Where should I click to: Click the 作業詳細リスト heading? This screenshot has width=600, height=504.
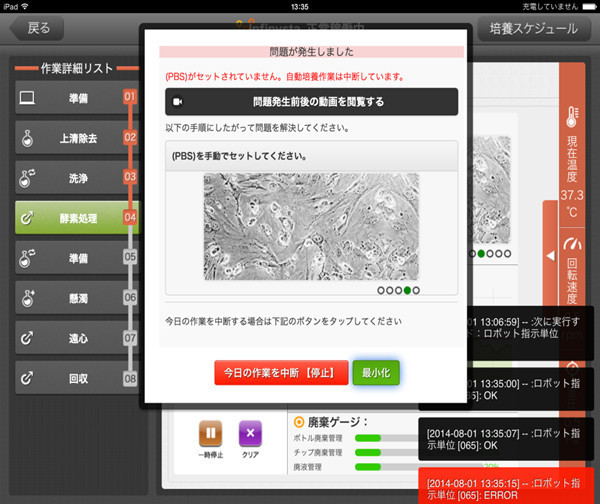click(x=77, y=68)
